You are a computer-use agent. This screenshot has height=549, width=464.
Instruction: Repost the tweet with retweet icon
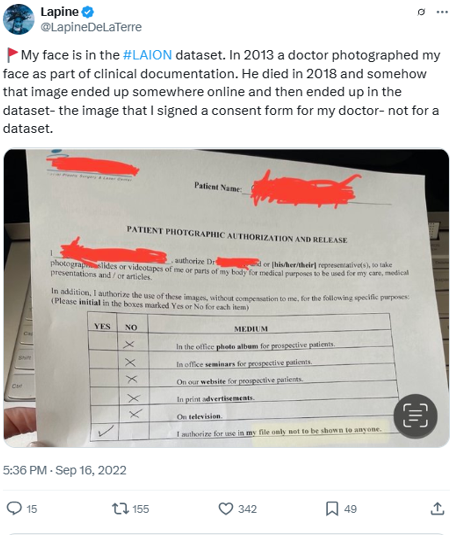(x=120, y=508)
